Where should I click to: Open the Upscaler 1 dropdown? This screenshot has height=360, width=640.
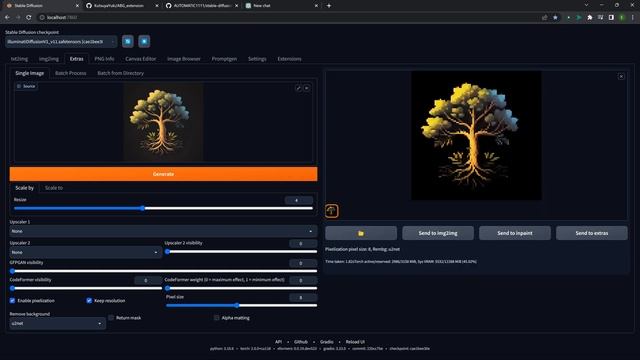coord(163,231)
